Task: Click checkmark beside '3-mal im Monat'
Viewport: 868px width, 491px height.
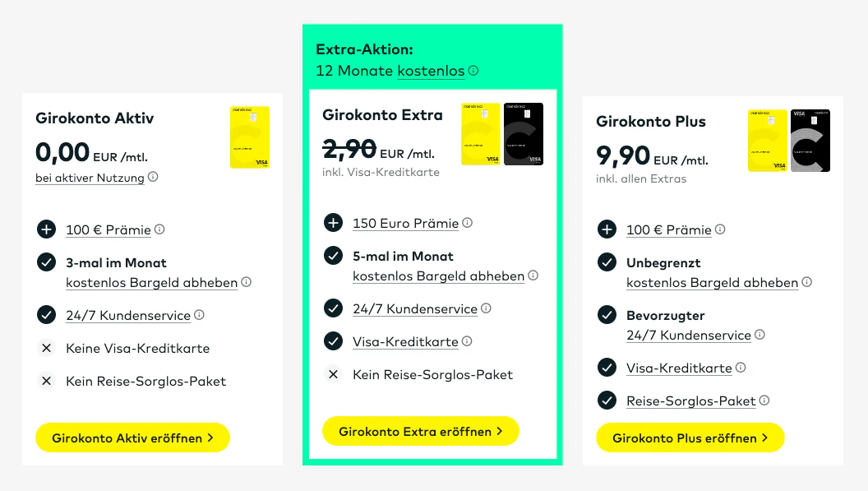Action: (47, 262)
